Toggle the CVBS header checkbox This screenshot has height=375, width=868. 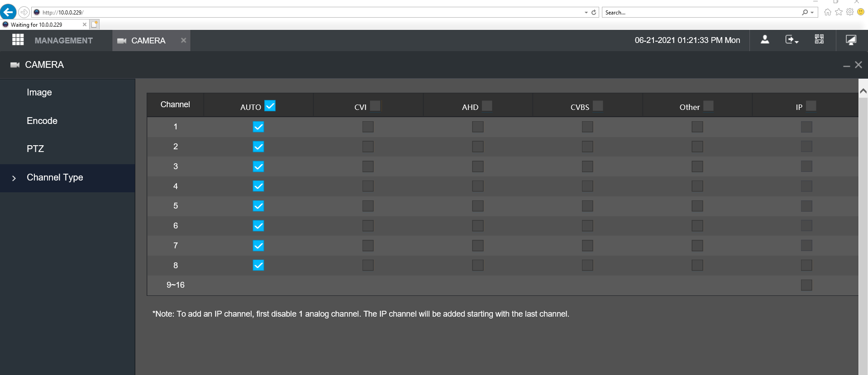click(598, 106)
